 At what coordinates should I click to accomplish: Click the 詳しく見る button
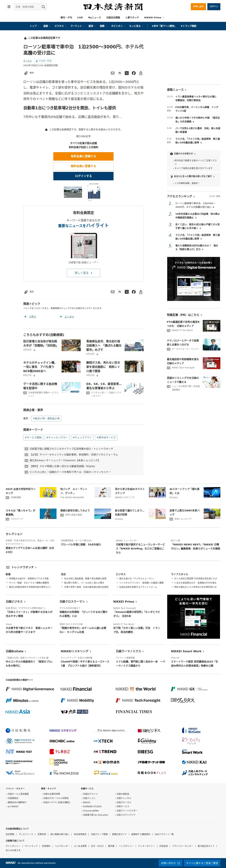click(83, 273)
